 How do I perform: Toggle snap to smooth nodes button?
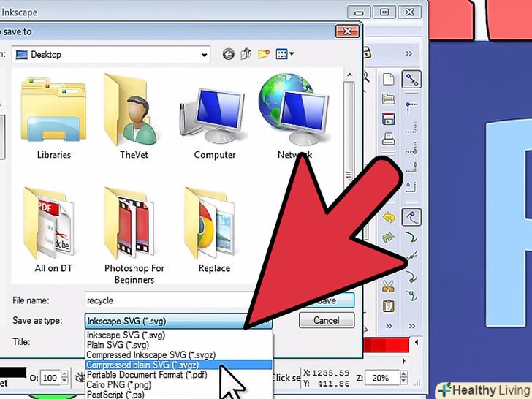coord(411,295)
